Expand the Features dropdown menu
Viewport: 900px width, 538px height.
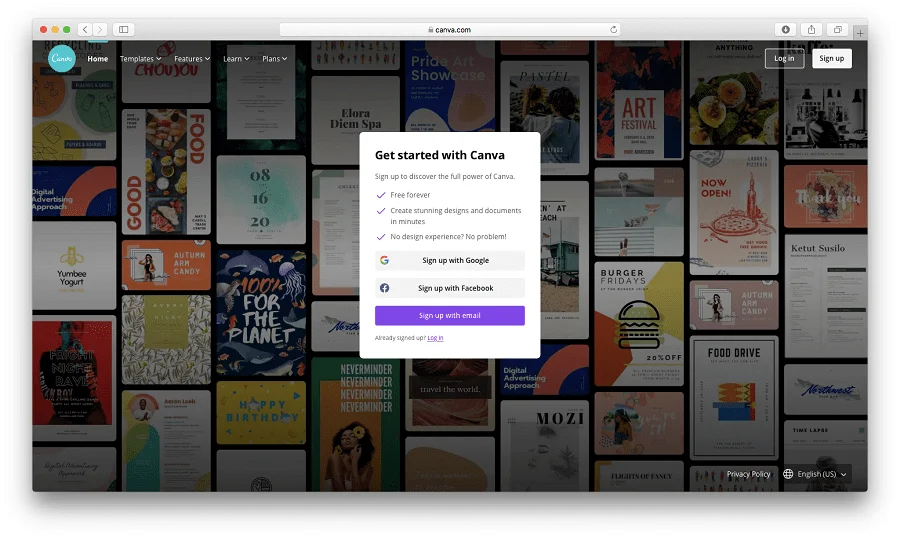click(191, 59)
